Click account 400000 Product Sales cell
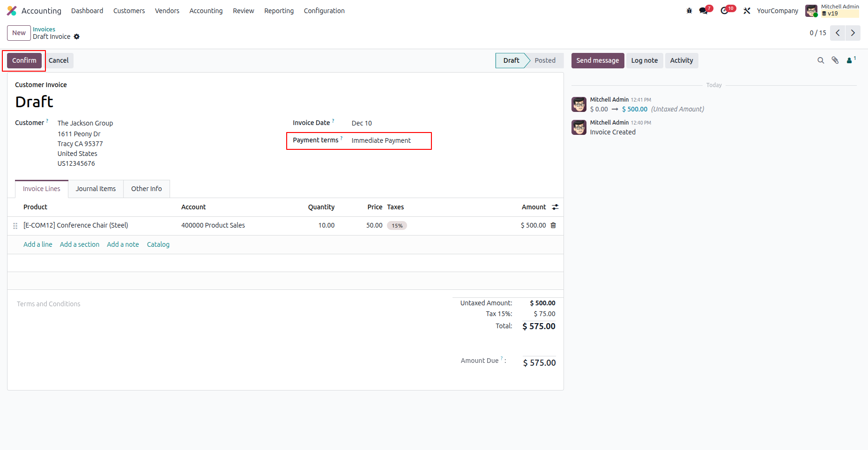Screen dimensions: 868x450 (213, 225)
